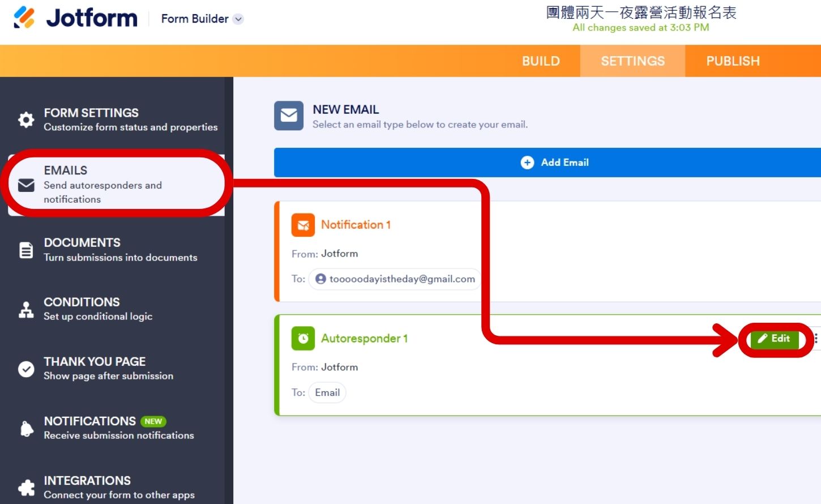Click the green Autoresponder 1 timer icon

303,338
